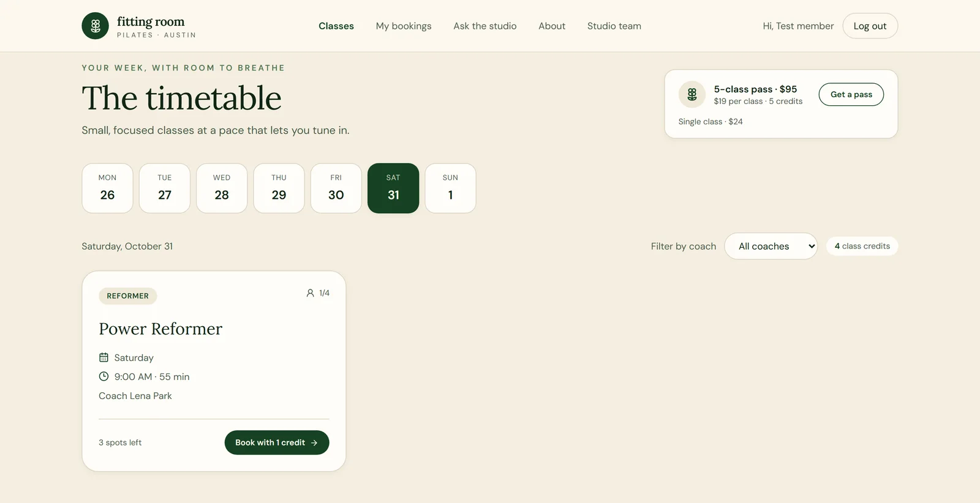
Task: Open the About page
Action: click(552, 26)
